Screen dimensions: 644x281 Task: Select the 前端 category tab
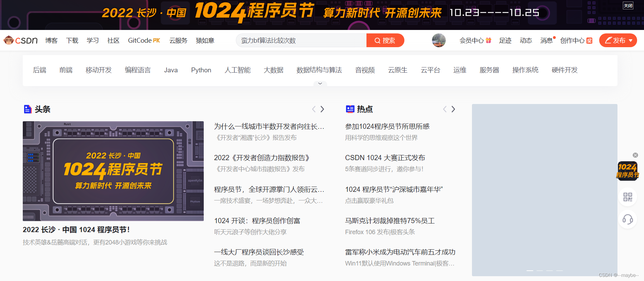(66, 70)
